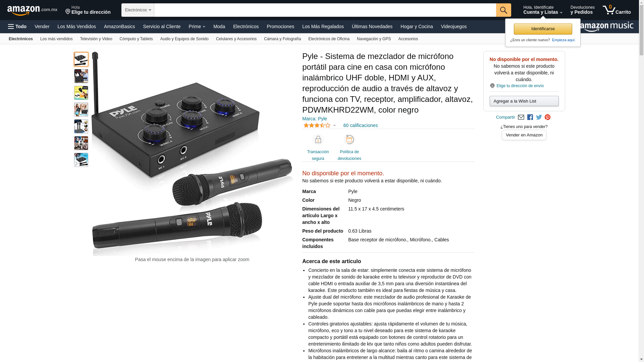
Task: Select the second product thumbnail image
Action: pos(81,76)
